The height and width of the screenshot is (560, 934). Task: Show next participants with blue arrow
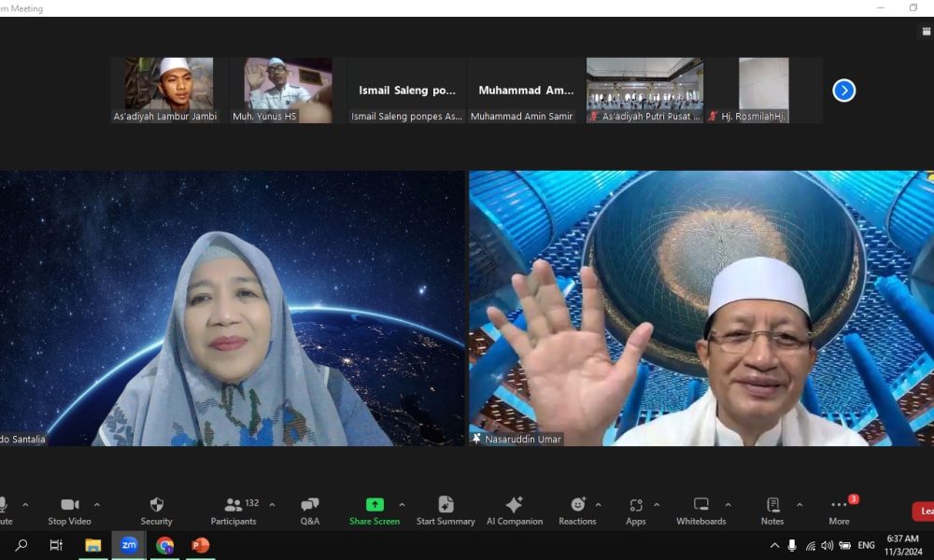pyautogui.click(x=843, y=91)
